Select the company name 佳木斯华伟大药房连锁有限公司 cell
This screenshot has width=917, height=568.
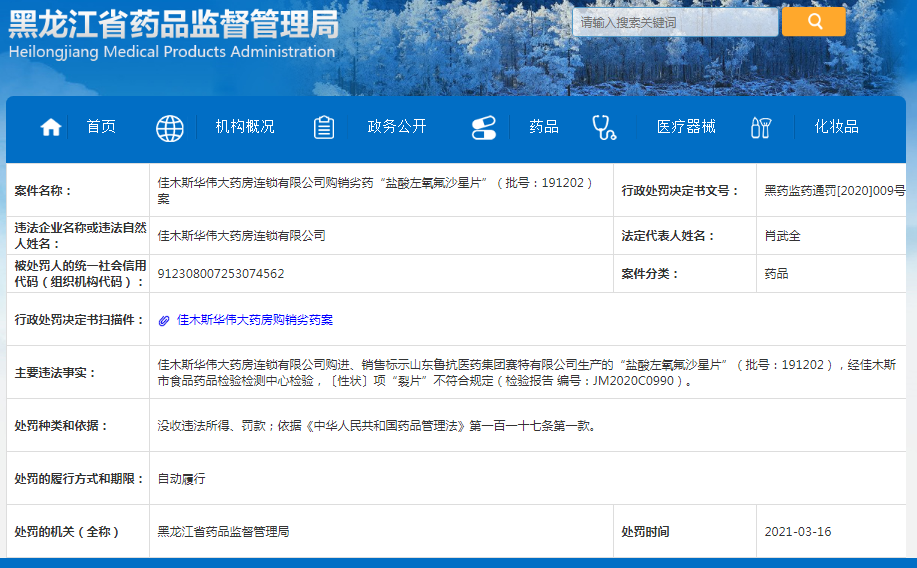pos(241,236)
